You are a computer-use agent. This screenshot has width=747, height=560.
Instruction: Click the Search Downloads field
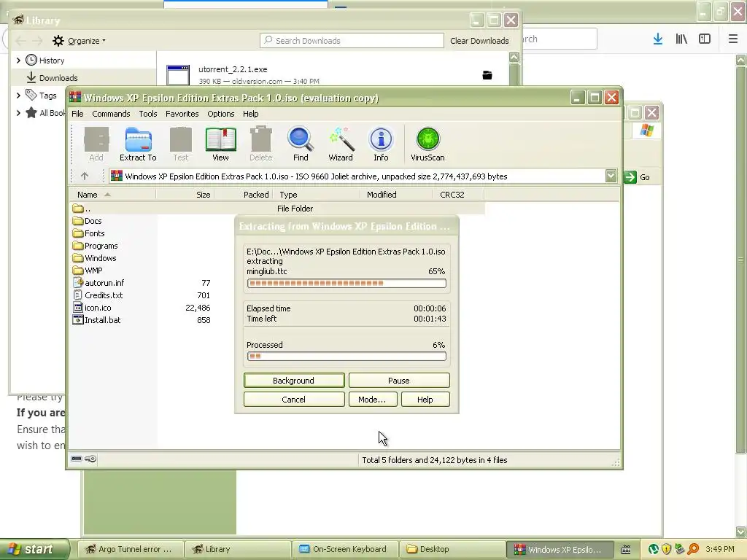(x=352, y=41)
